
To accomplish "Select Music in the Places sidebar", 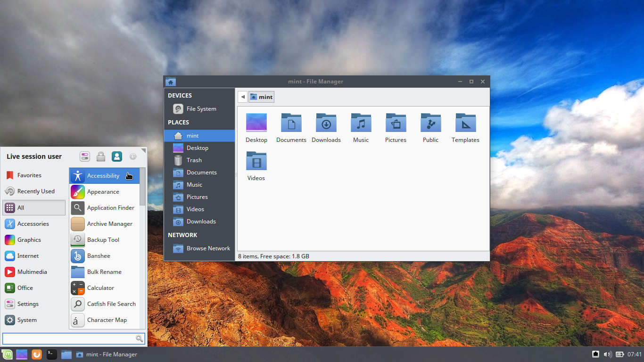I will [x=199, y=185].
